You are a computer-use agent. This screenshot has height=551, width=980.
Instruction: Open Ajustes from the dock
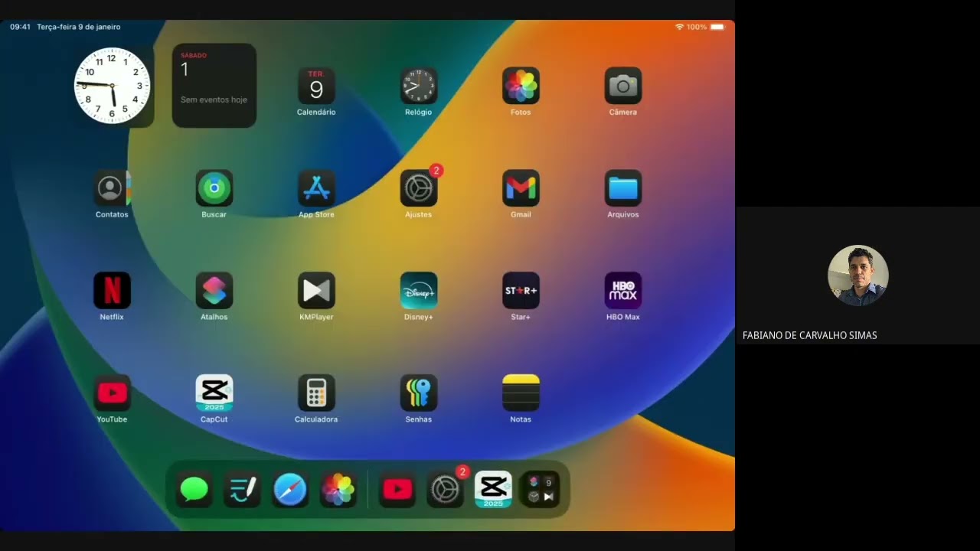(446, 490)
